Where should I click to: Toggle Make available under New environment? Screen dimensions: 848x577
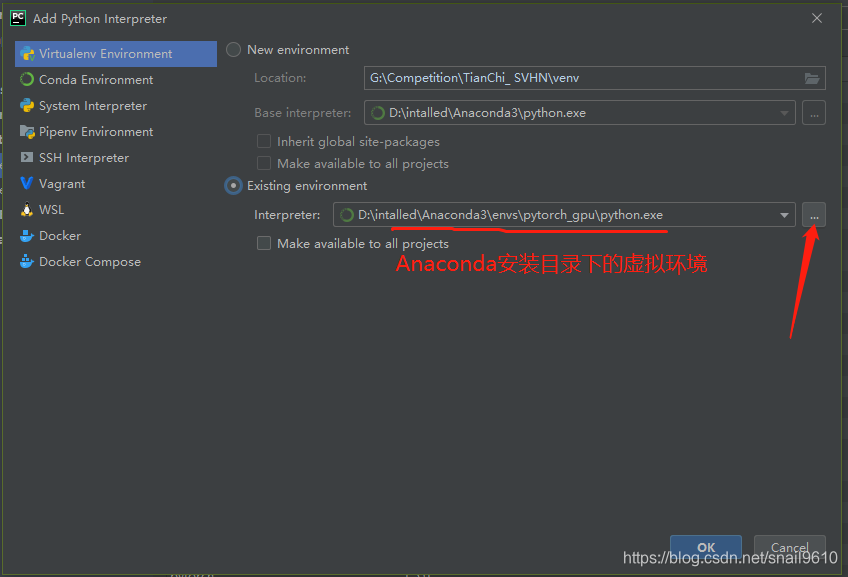point(264,163)
